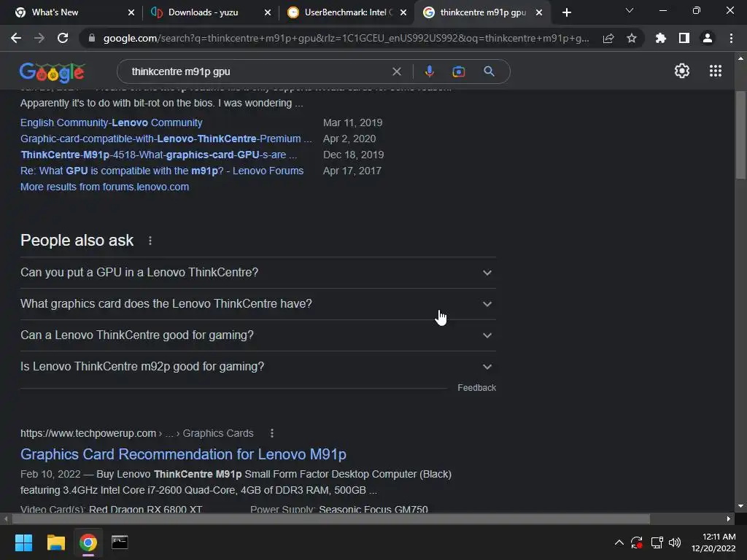This screenshot has width=747, height=560.
Task: Reload the current page
Action: [63, 38]
